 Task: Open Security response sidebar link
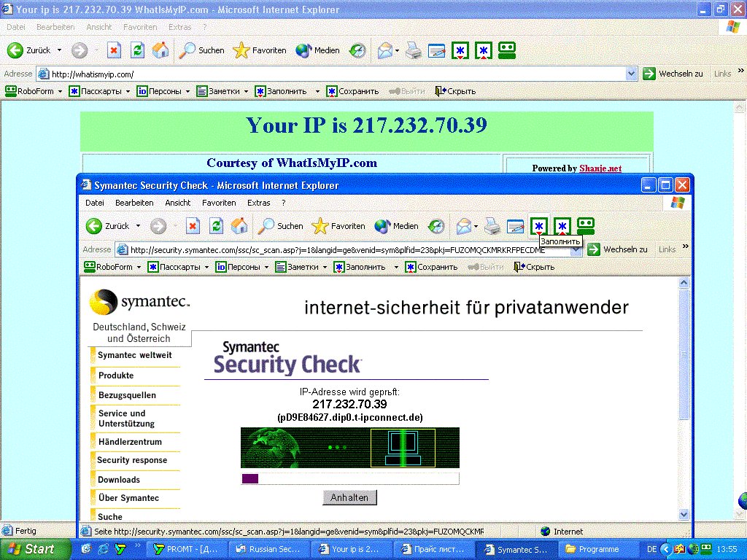coord(132,460)
